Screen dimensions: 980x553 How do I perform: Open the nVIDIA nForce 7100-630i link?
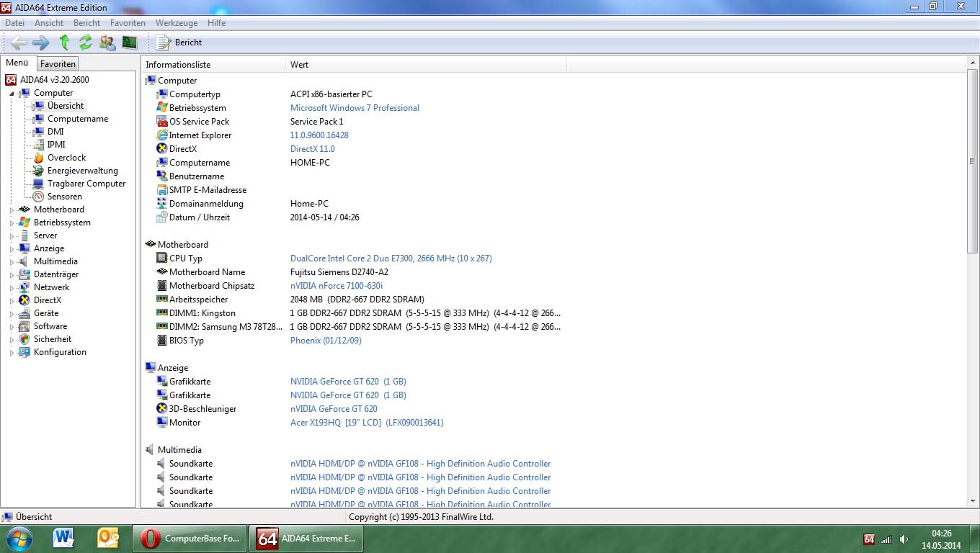click(337, 286)
